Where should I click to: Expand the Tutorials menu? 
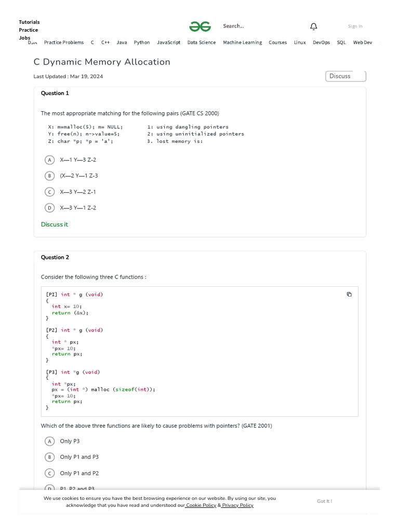pyautogui.click(x=29, y=22)
